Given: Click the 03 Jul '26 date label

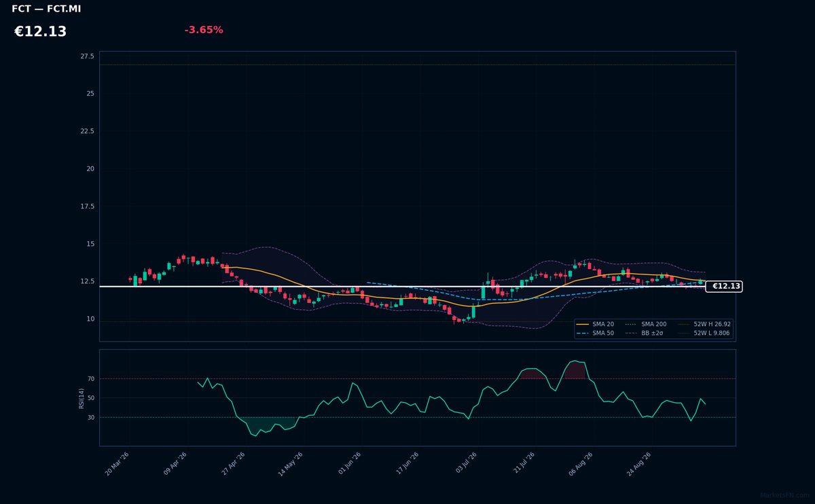Looking at the screenshot, I should point(466,464).
